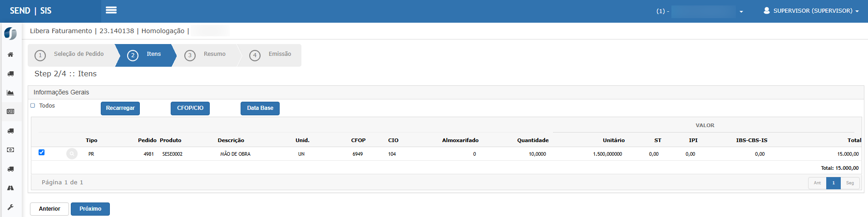
Task: Expand the company selector dropdown arrow
Action: point(741,12)
